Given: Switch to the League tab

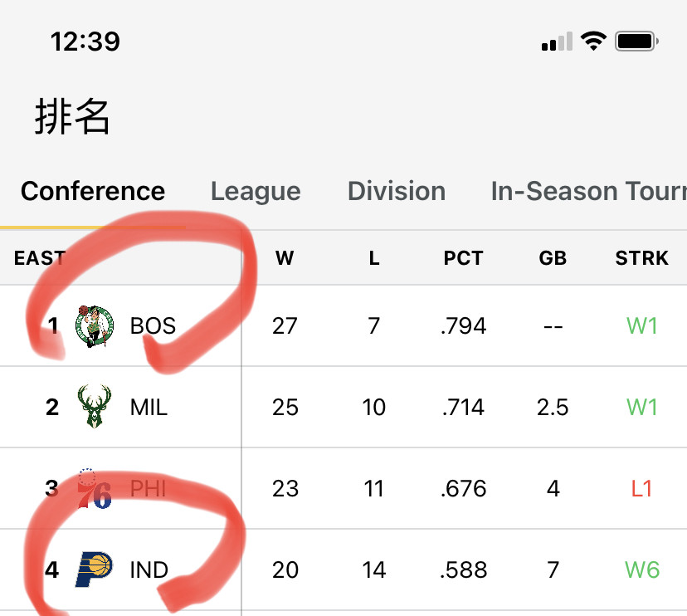Looking at the screenshot, I should 256,192.
